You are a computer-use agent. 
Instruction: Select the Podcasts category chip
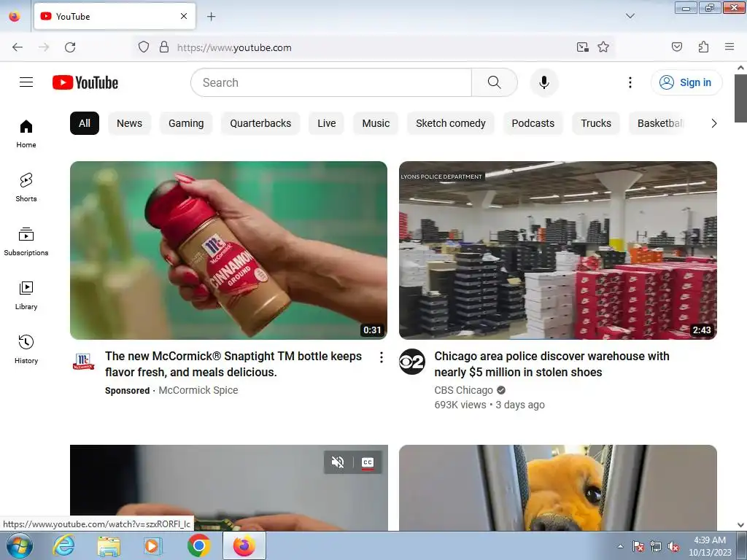[533, 123]
